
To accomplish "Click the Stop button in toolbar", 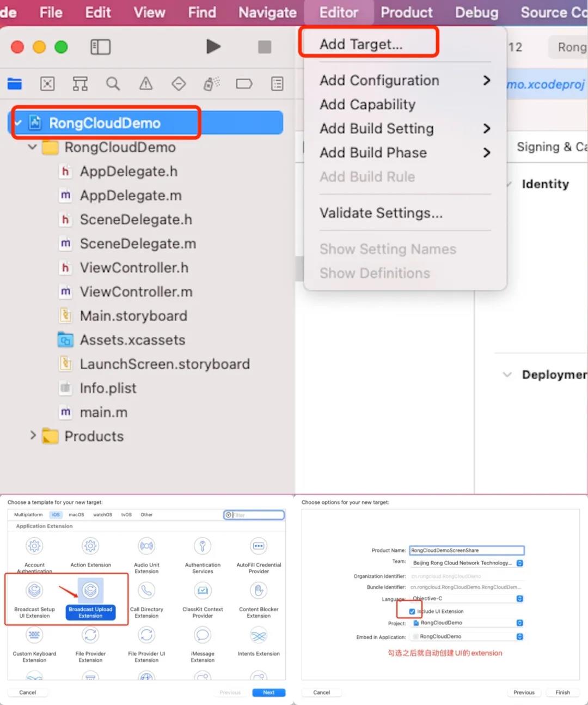I will point(265,47).
